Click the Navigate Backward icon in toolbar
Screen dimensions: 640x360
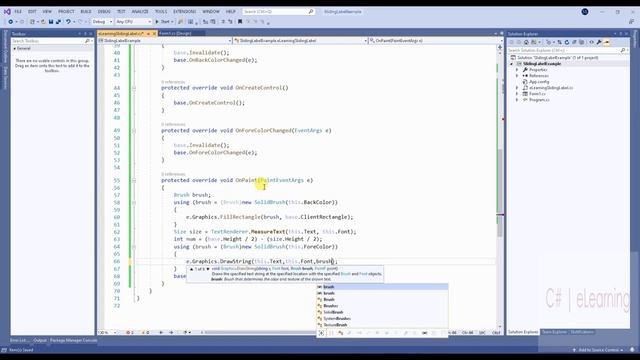[11, 22]
